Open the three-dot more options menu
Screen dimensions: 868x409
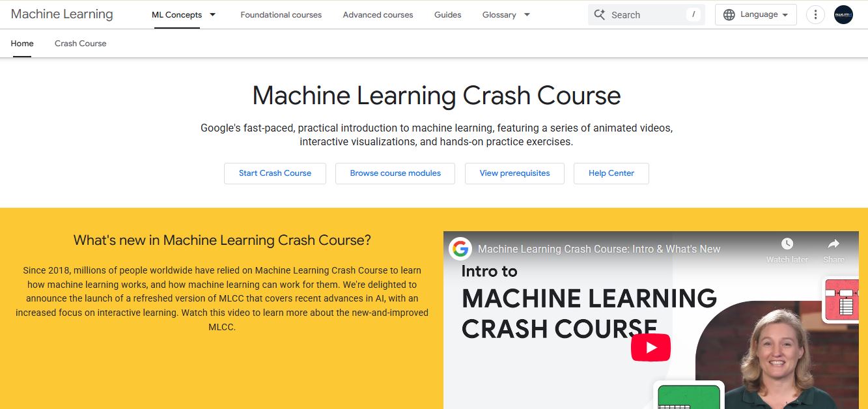coord(815,14)
